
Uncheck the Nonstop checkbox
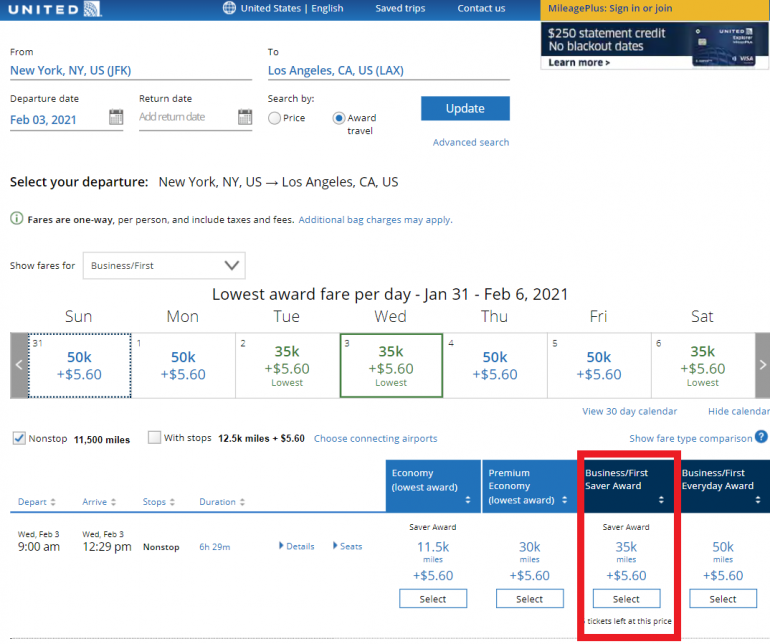point(19,438)
